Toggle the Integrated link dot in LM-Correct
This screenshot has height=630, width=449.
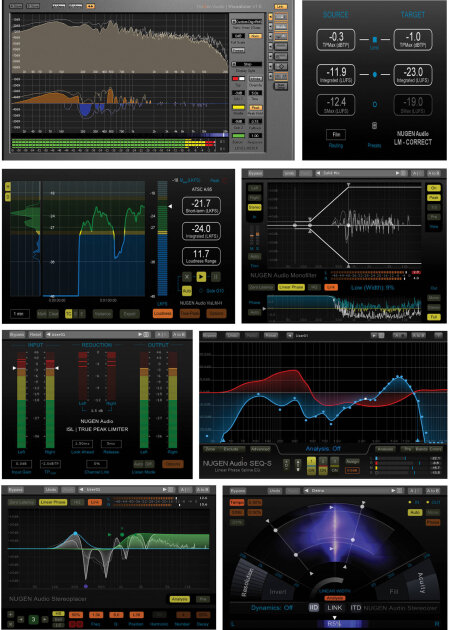374,75
